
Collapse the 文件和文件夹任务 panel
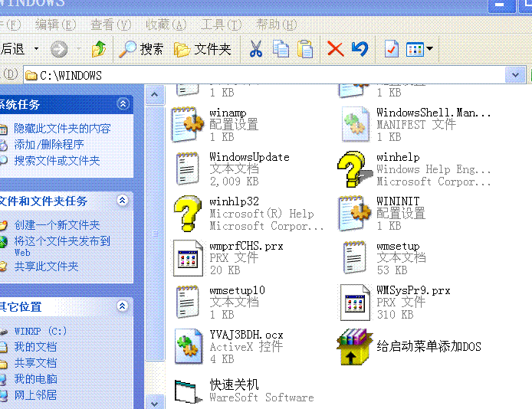(x=122, y=200)
